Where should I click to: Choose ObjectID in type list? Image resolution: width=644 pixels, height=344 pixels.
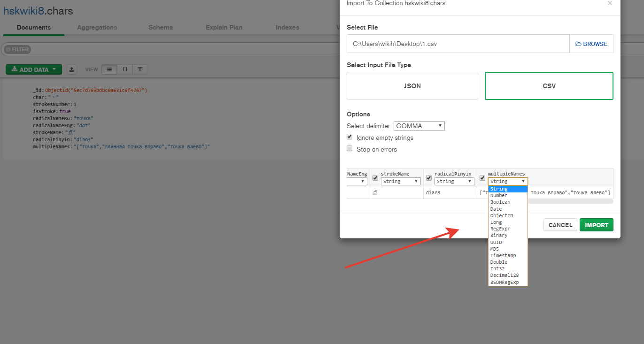tap(508, 215)
